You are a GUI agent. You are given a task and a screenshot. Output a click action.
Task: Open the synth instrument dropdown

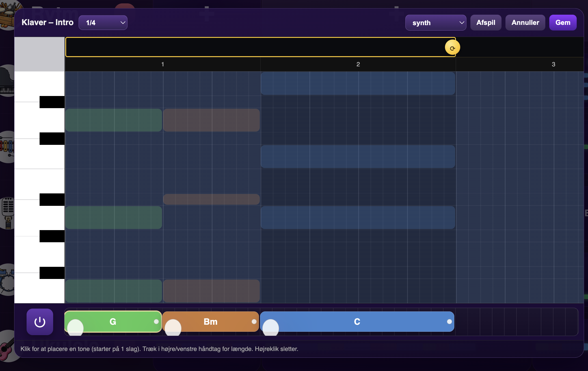pos(436,23)
